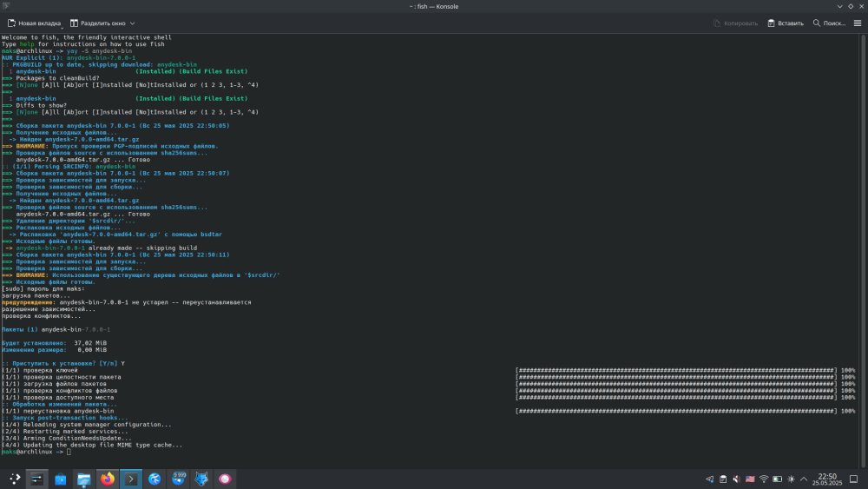Viewport: 868px width, 489px height.
Task: Launch Discover software center from taskbar
Action: click(61, 479)
